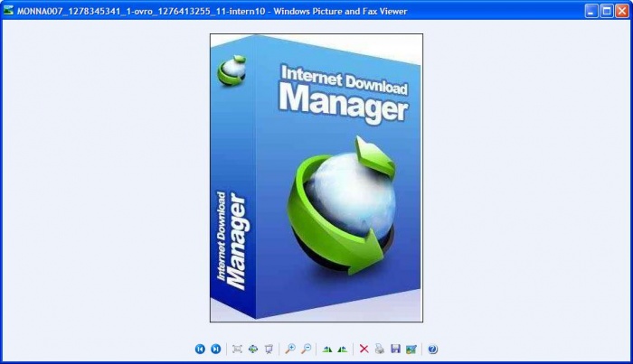Start the slide show
This screenshot has height=364, width=633.
[x=269, y=349]
